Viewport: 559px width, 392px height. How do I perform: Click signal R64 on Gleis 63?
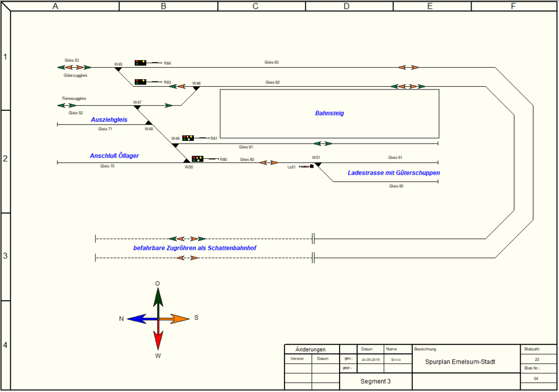point(141,63)
